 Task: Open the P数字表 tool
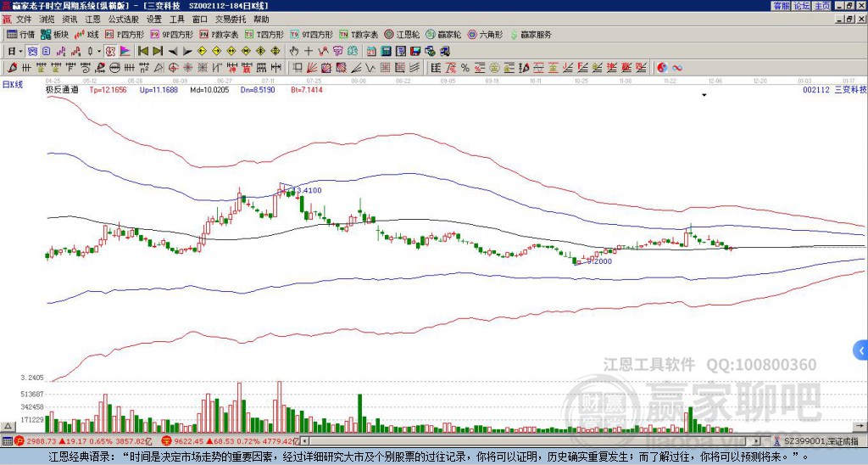coord(220,34)
